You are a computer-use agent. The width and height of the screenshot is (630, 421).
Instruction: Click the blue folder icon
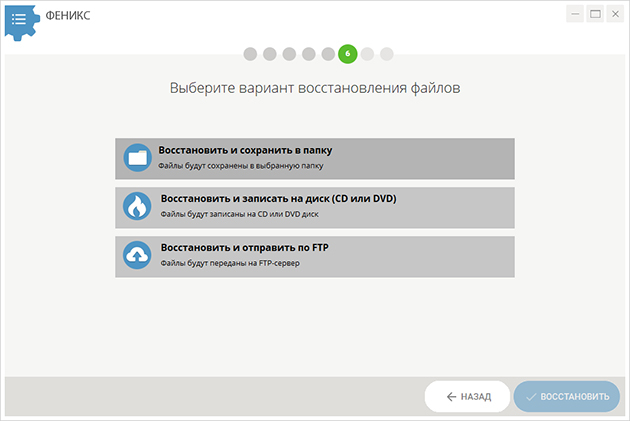tap(137, 158)
